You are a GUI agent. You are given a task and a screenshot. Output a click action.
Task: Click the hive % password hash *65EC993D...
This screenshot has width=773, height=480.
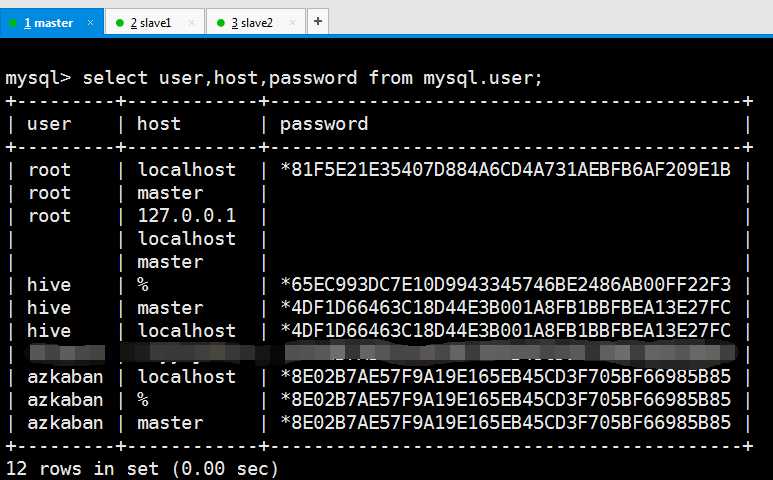(505, 284)
